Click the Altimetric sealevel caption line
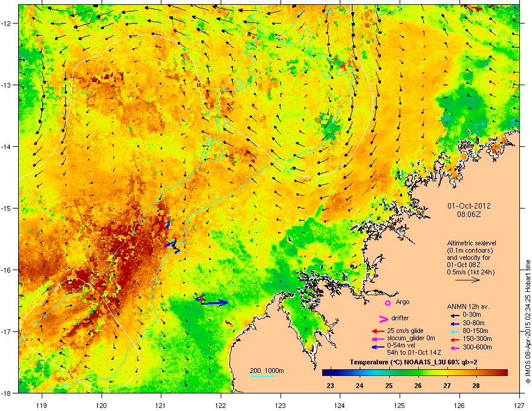This screenshot has height=411, width=532. click(x=472, y=243)
